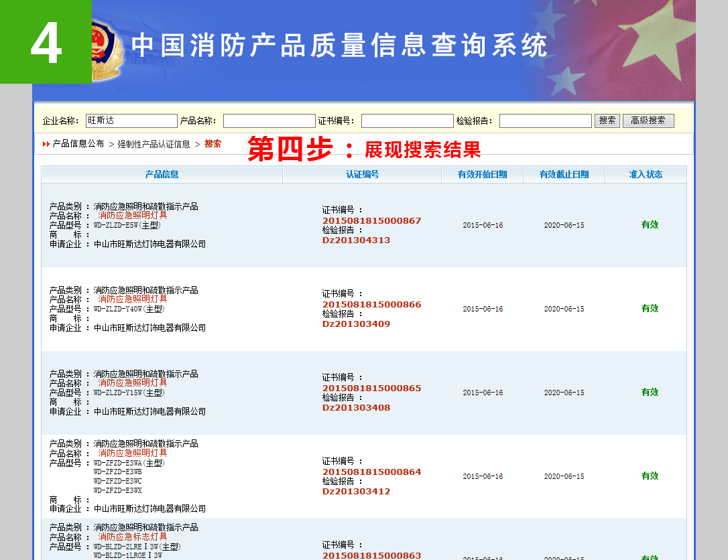Select model text WD-ZLZD-Y15W(主型)
The height and width of the screenshot is (560, 728).
pyautogui.click(x=129, y=393)
